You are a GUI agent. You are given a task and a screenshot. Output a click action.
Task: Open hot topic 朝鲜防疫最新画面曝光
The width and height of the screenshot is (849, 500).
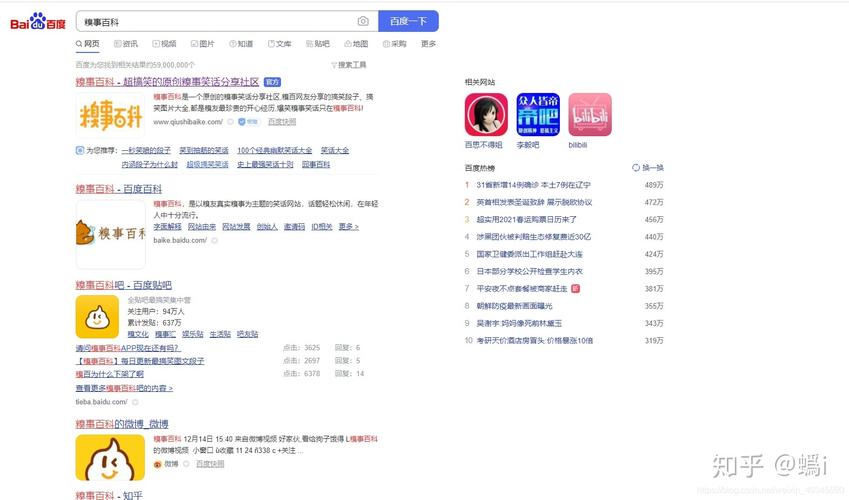514,306
